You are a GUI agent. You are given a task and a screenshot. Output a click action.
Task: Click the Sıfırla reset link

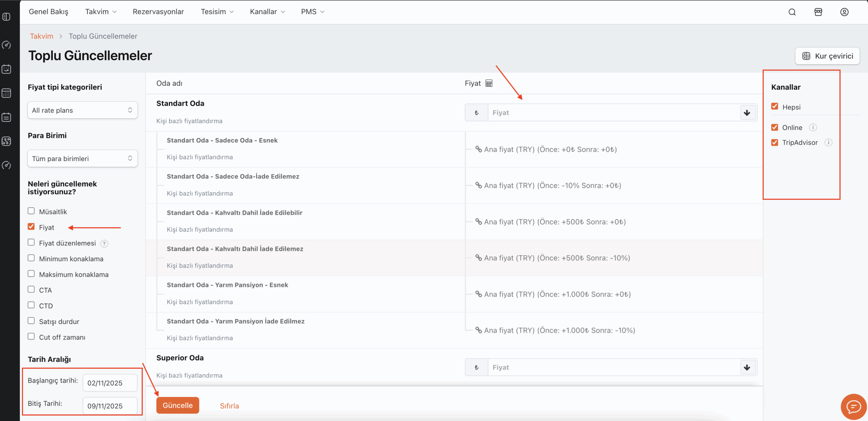pyautogui.click(x=229, y=406)
